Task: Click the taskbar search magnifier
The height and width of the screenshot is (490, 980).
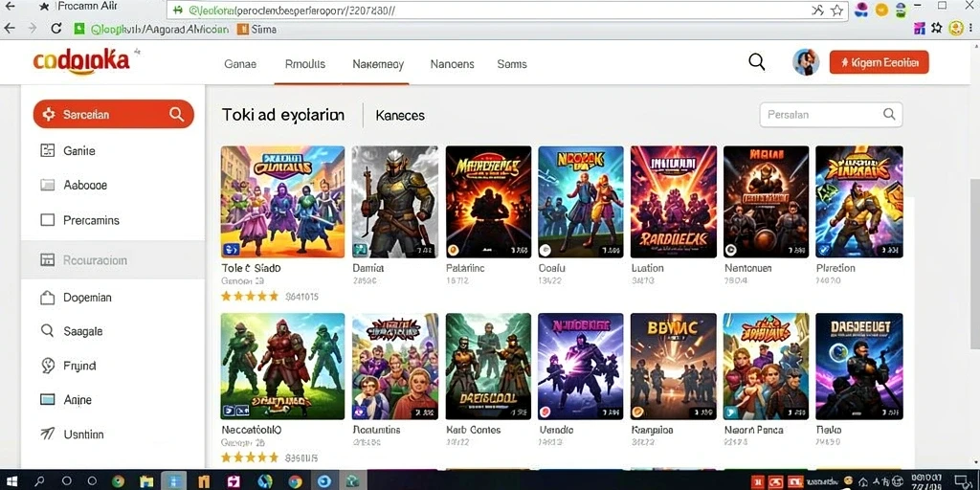Action: (x=38, y=482)
